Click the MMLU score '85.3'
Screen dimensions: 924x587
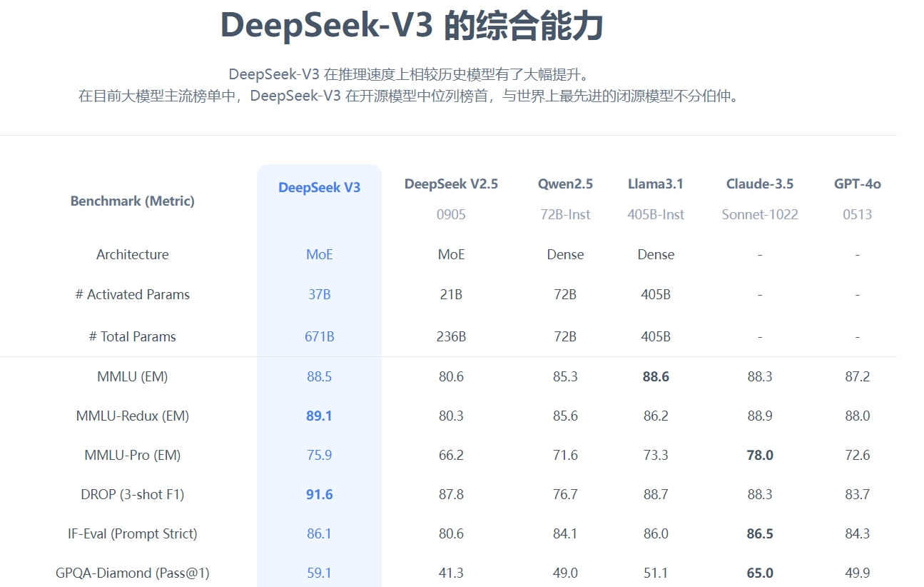[565, 376]
